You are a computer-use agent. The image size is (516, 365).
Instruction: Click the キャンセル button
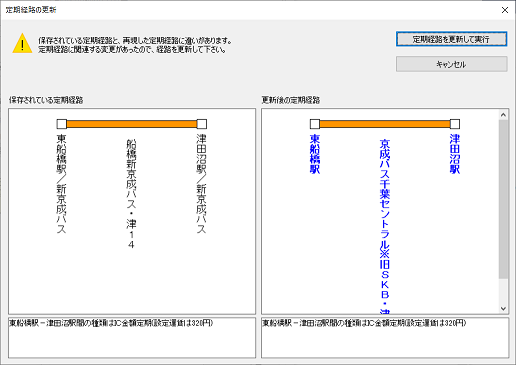452,64
